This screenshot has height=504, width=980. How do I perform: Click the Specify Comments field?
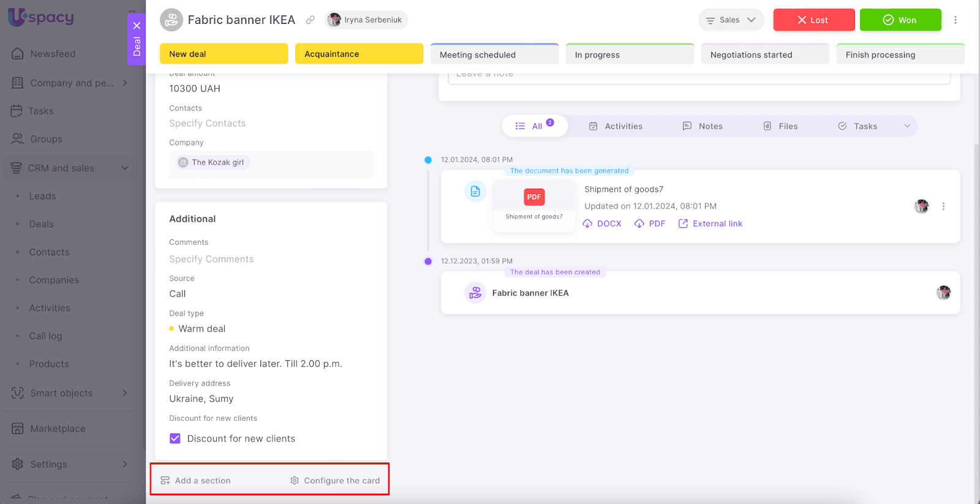click(x=211, y=259)
